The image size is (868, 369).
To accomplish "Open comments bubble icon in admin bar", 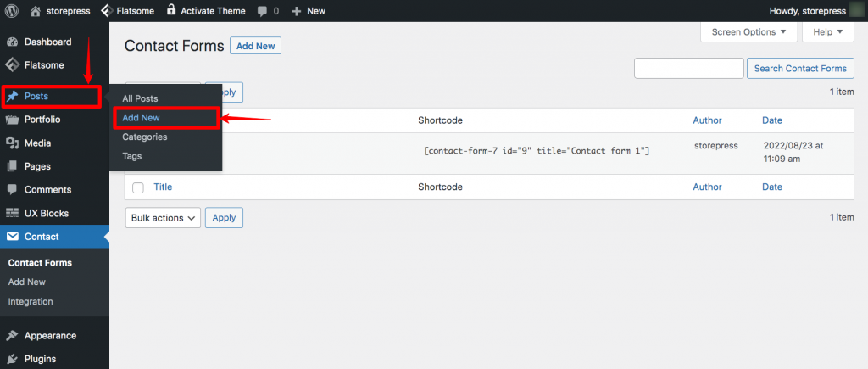I will pos(263,10).
